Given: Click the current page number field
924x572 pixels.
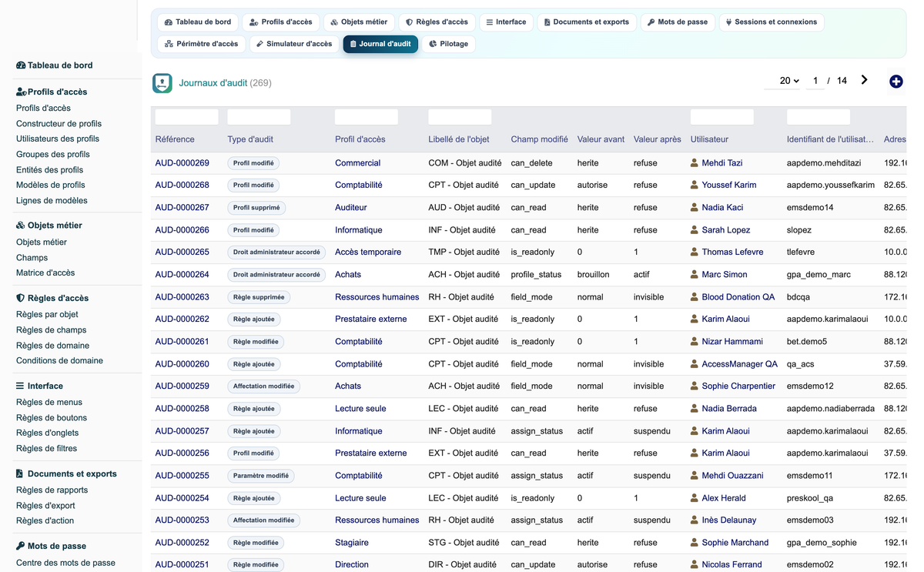Looking at the screenshot, I should 815,81.
